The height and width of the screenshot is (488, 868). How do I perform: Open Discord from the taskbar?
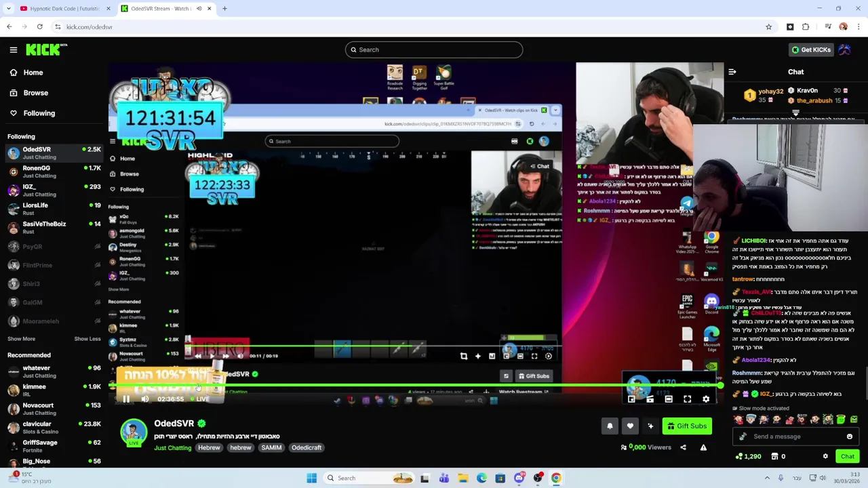(x=519, y=478)
